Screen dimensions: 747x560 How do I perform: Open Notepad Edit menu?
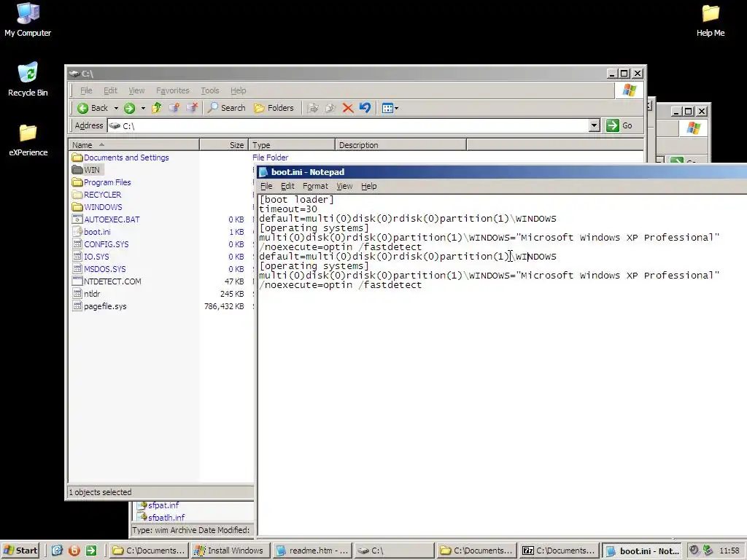coord(287,186)
